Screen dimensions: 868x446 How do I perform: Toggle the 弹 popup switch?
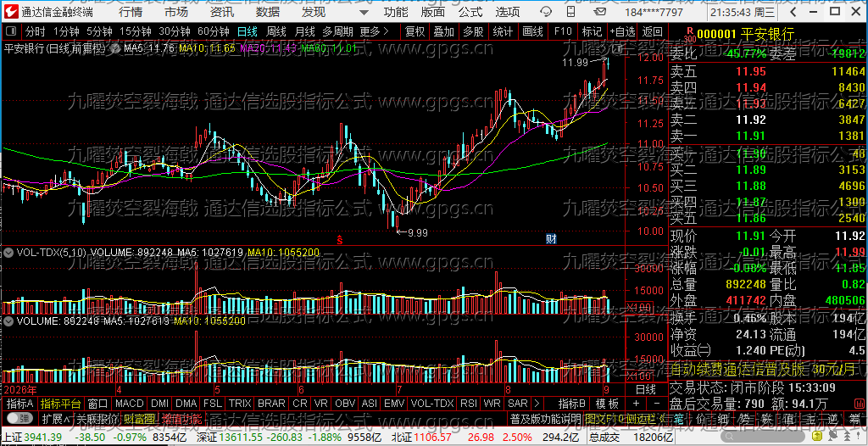[20, 418]
